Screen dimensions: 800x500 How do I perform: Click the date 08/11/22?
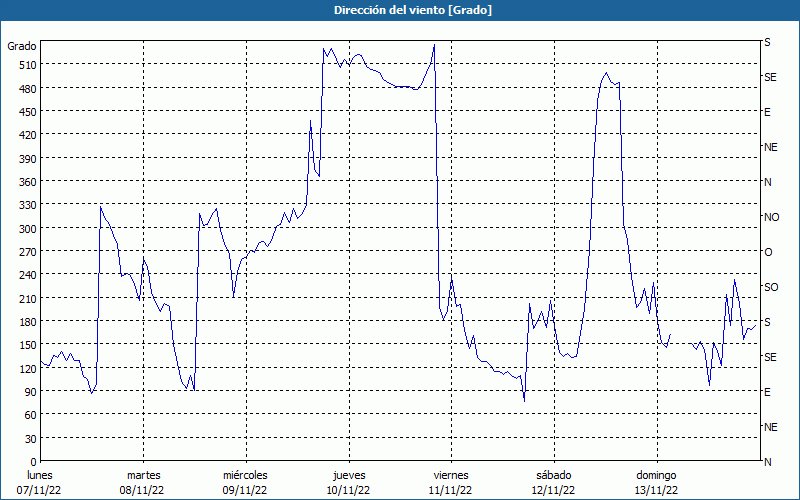coord(142,490)
